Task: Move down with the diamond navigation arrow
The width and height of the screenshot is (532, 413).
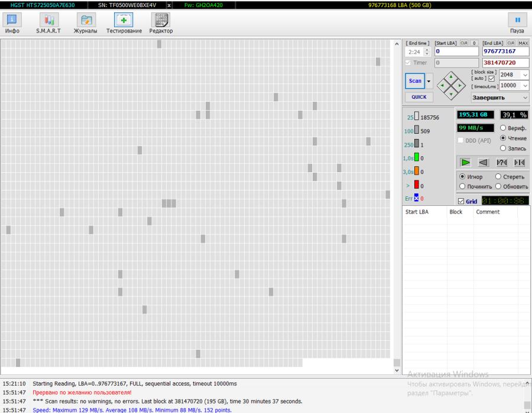Action: coord(451,94)
